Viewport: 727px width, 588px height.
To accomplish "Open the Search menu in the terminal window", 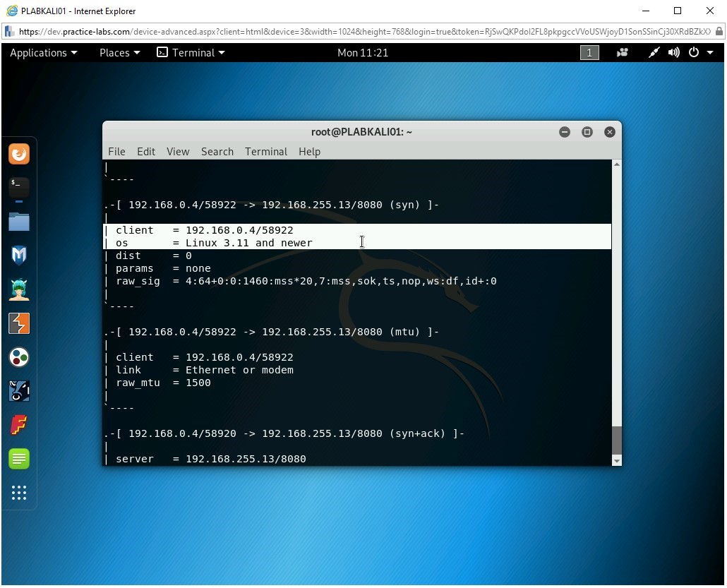I will coord(217,152).
